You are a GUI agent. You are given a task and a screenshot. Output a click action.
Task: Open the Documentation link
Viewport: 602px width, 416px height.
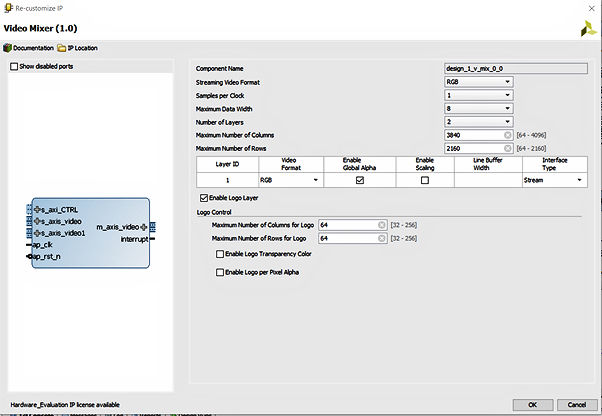pos(33,48)
